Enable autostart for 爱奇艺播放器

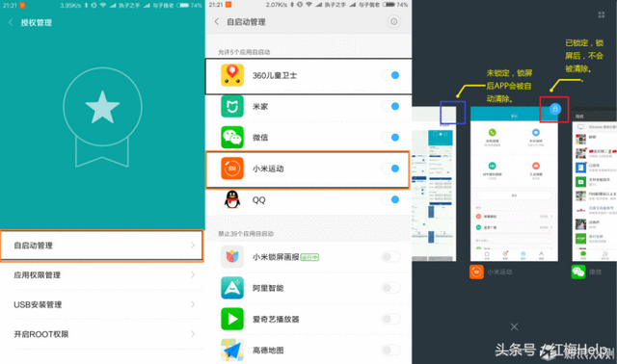pos(390,319)
